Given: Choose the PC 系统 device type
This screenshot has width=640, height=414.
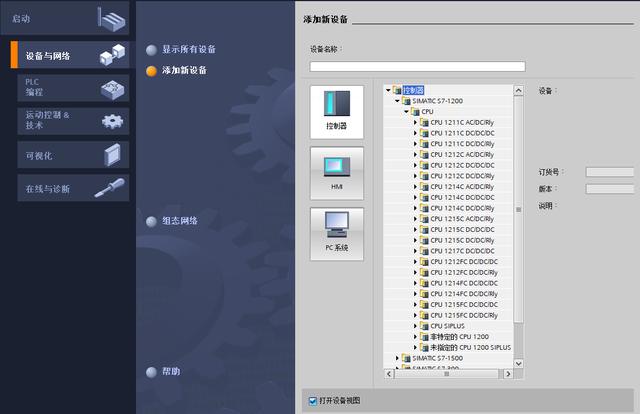Looking at the screenshot, I should point(337,234).
